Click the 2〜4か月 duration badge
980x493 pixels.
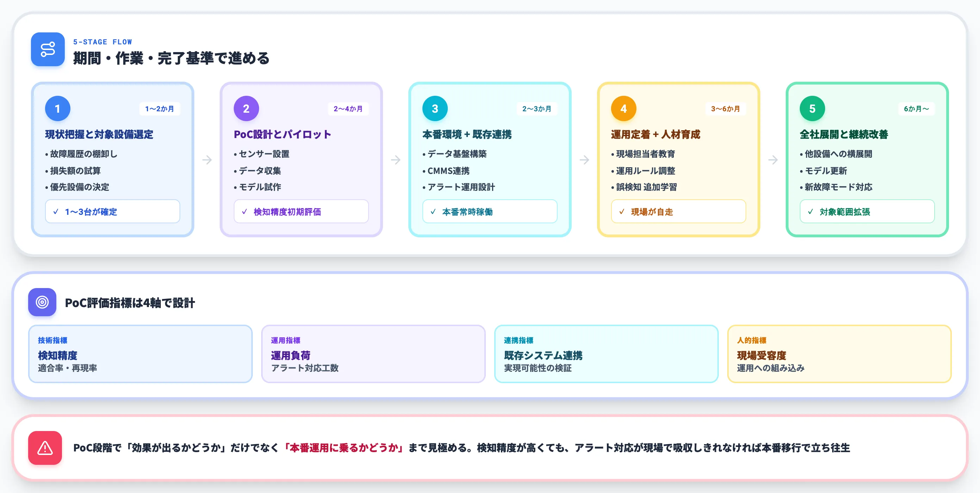[x=348, y=109]
